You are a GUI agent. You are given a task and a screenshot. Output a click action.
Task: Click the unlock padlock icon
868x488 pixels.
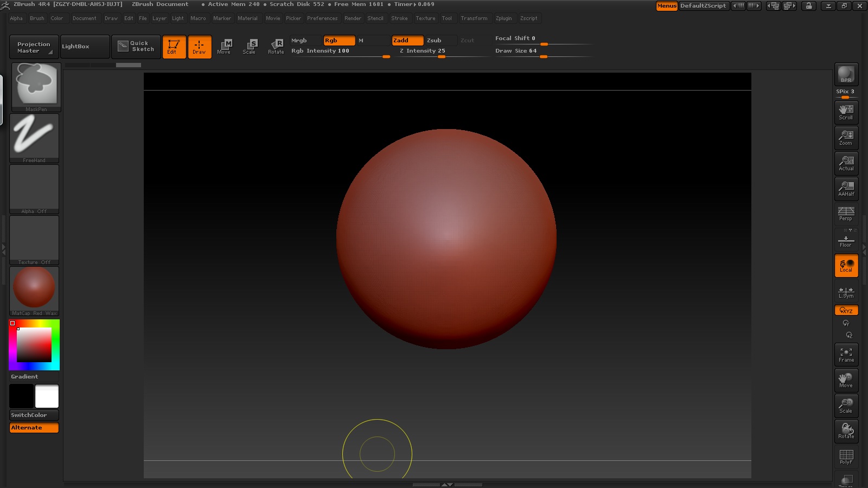(809, 6)
